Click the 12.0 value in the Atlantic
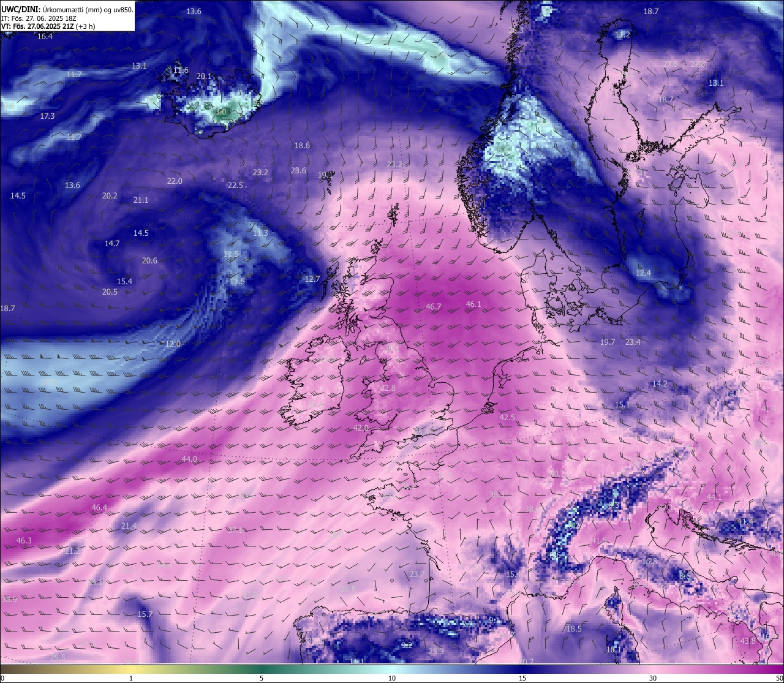The image size is (784, 683). pyautogui.click(x=173, y=344)
